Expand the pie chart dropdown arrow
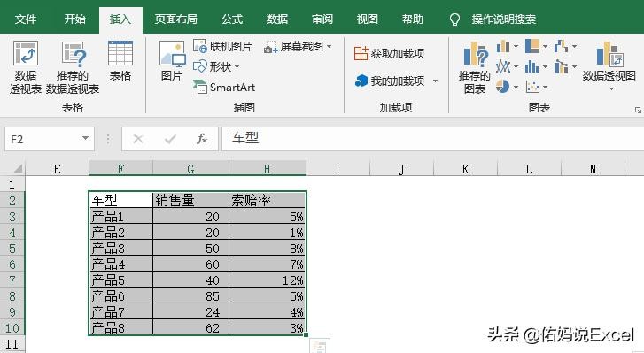Screen dimensions: 644x353 pos(516,87)
